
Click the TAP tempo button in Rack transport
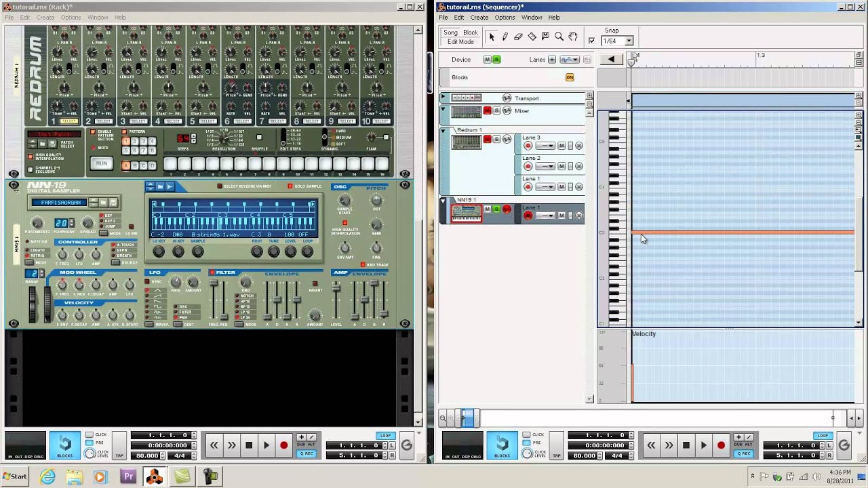coord(119,447)
